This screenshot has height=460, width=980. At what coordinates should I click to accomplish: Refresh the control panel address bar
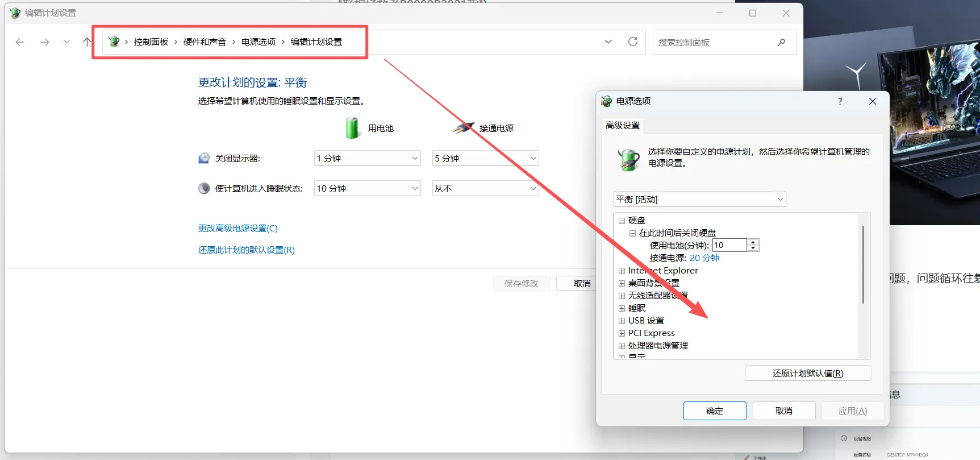pyautogui.click(x=632, y=42)
